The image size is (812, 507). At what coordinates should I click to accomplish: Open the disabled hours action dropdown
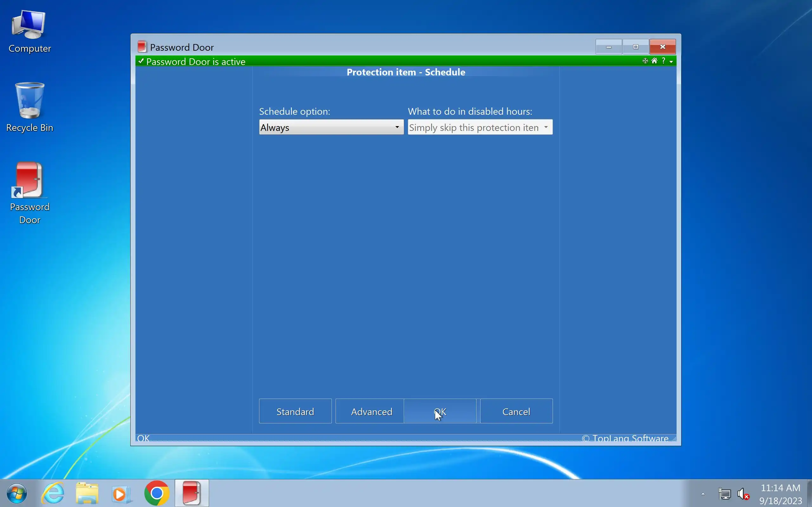pyautogui.click(x=546, y=127)
